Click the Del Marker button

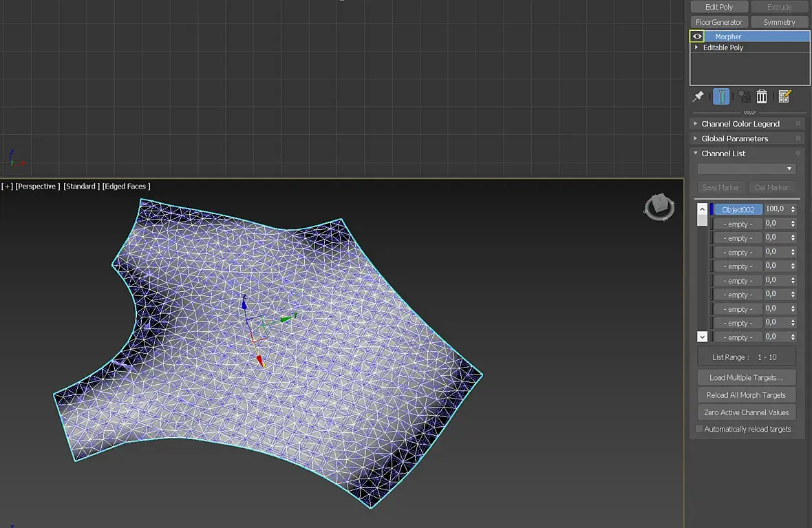coord(771,187)
